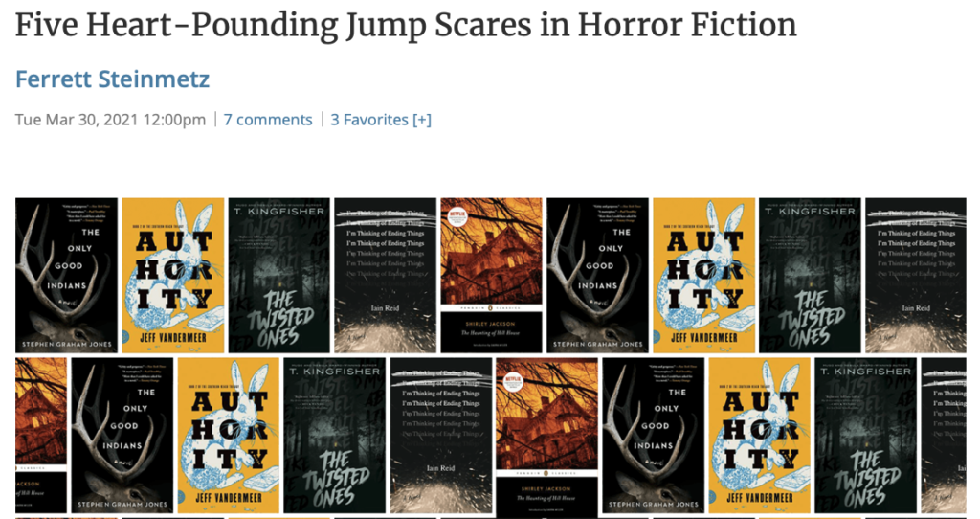Screen dimensions: 980x519
Task: Click the Netflix badge on bottom-row Hill House cover
Action: click(514, 379)
